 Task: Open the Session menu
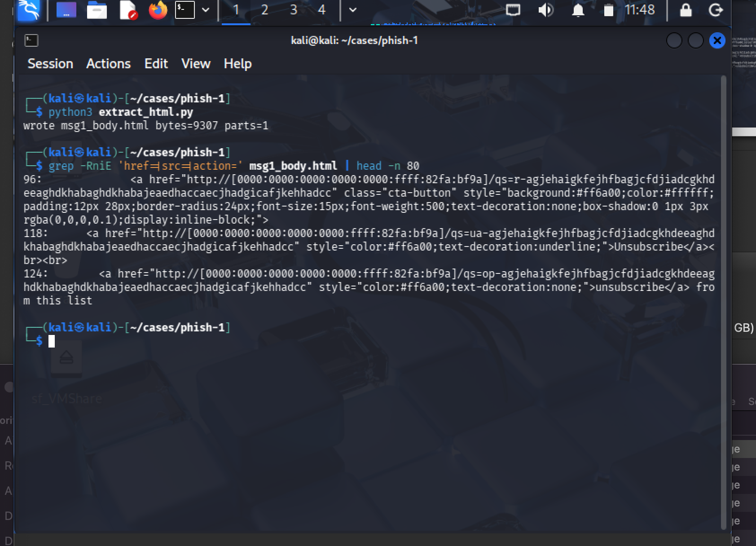click(50, 64)
